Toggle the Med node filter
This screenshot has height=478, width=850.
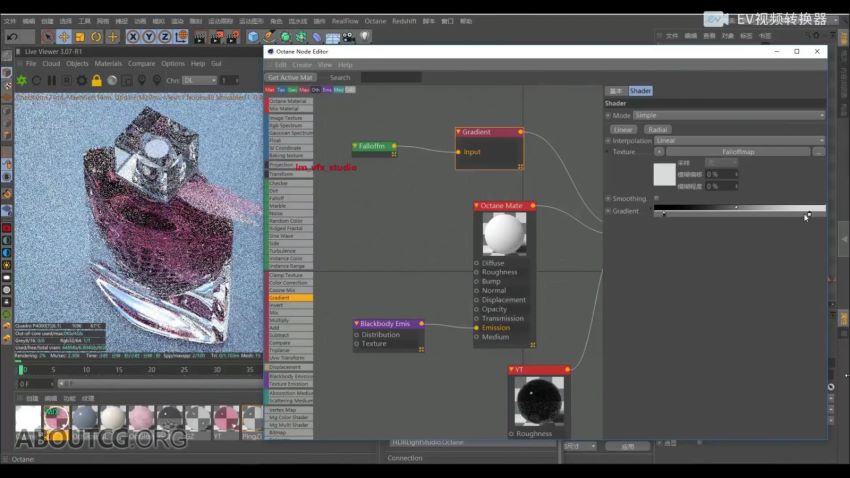pos(339,90)
